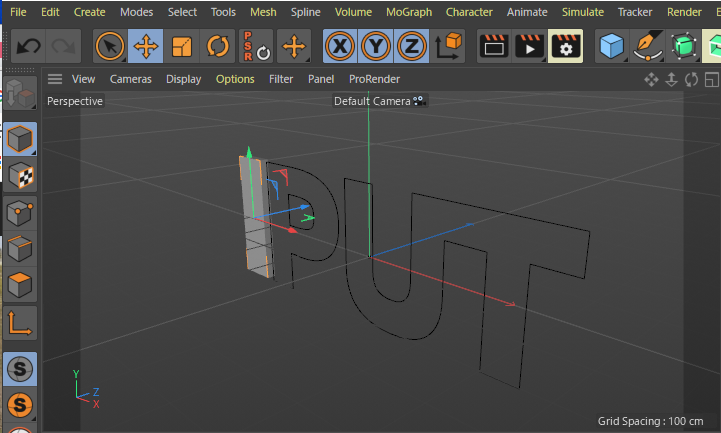Image resolution: width=721 pixels, height=433 pixels.
Task: Open the Edit Render Settings icon
Action: click(566, 46)
